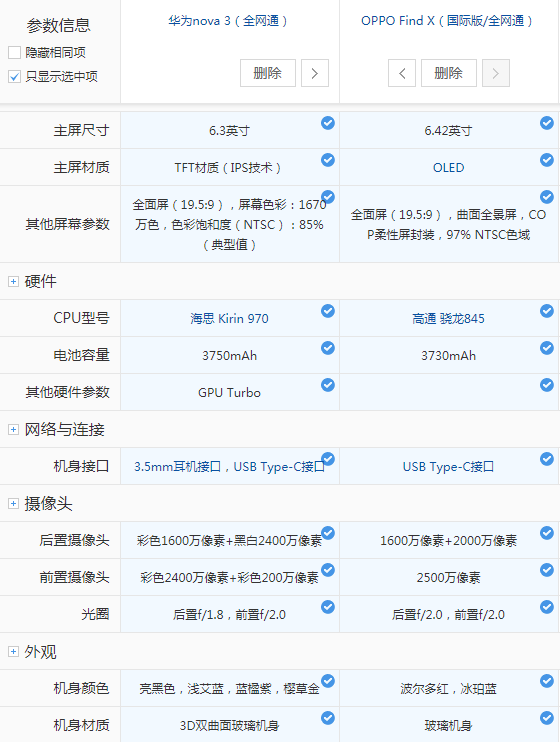The height and width of the screenshot is (742, 560).
Task: Select the 主屏尺寸 row label
Action: tap(81, 130)
